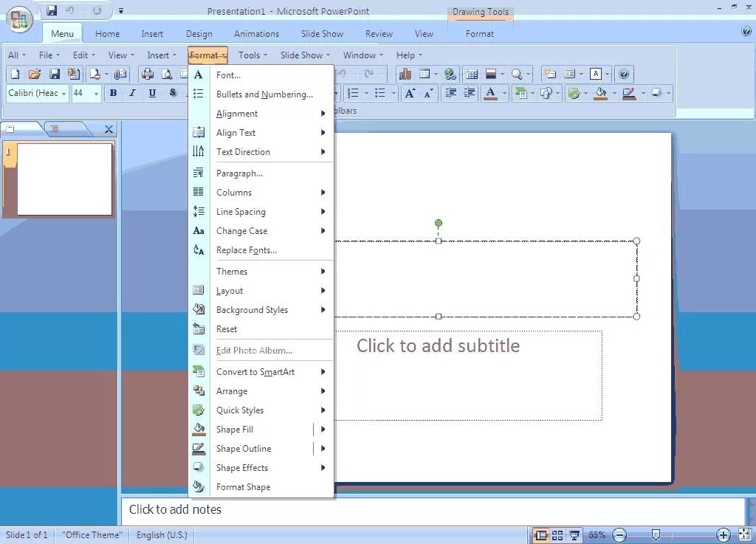Click the Grow Font icon
Image resolution: width=756 pixels, height=544 pixels.
(x=410, y=93)
